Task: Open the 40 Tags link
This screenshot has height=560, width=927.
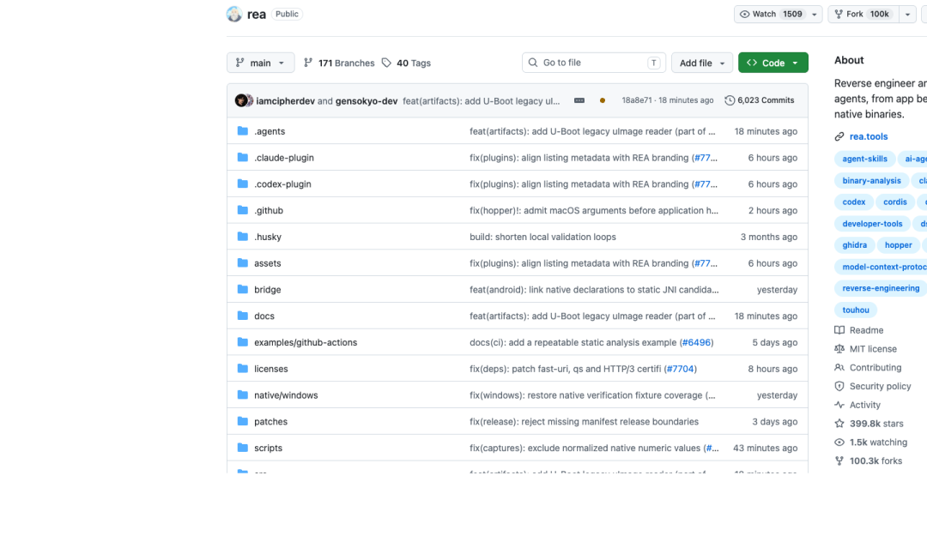Action: 406,63
